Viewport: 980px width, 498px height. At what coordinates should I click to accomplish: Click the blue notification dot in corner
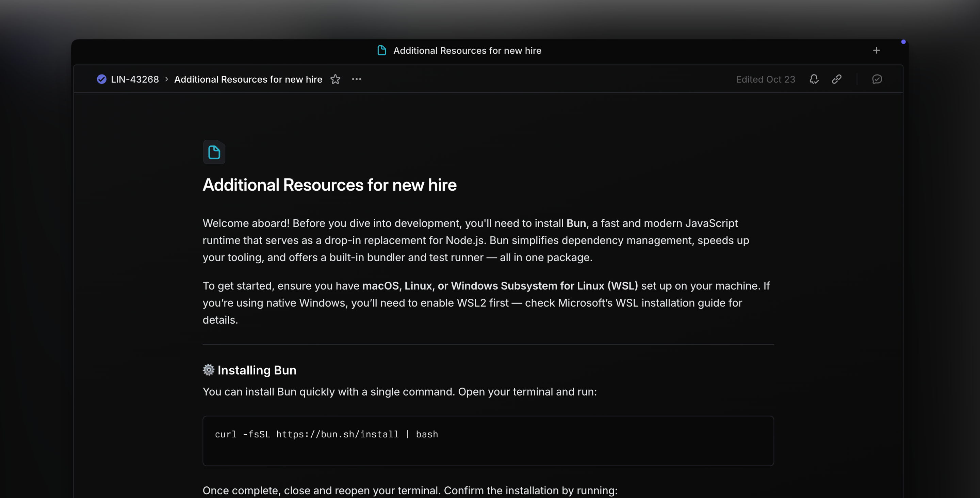coord(903,42)
